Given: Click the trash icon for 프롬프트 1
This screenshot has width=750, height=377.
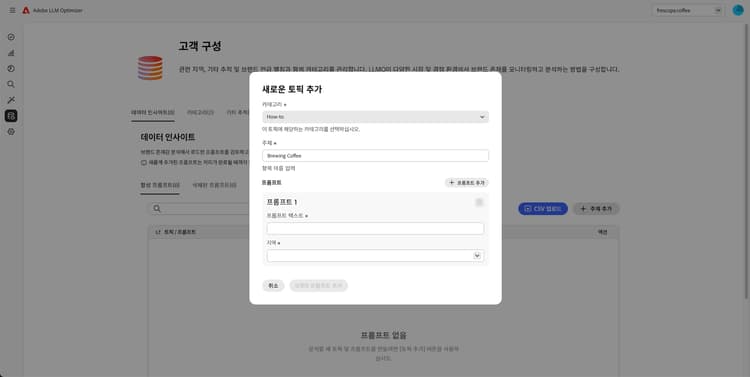Looking at the screenshot, I should 479,202.
